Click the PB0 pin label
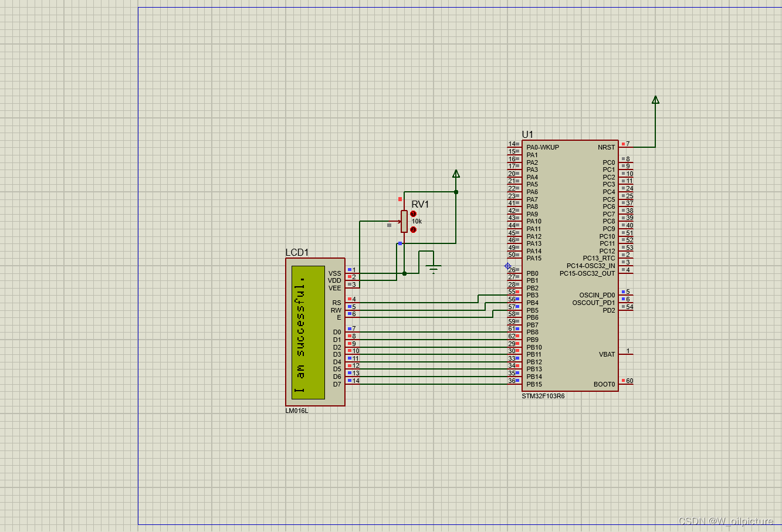This screenshot has width=782, height=532. pos(532,273)
